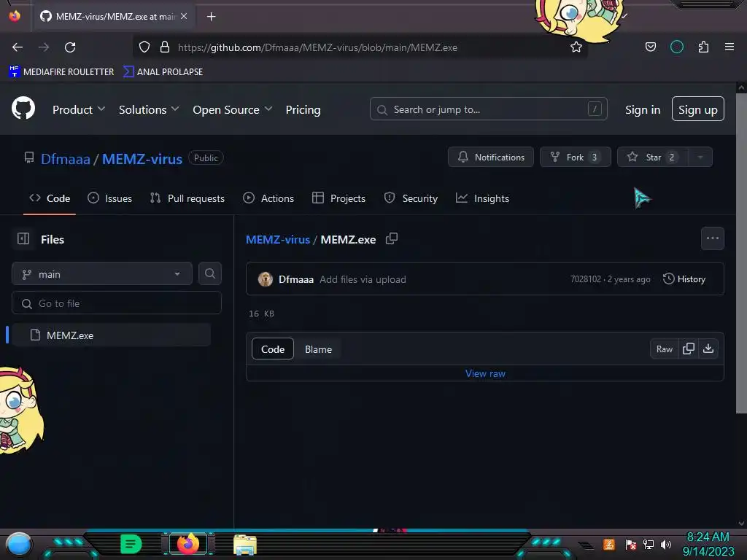This screenshot has height=560, width=747.
Task: Open MEDIAFIRE ROULETTER bookmark
Action: pos(61,71)
